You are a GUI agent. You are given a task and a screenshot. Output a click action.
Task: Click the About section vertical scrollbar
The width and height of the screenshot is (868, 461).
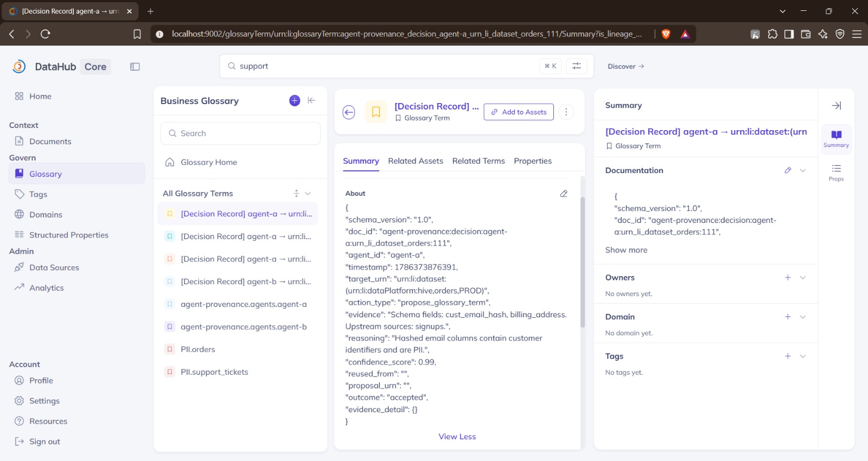(x=583, y=262)
